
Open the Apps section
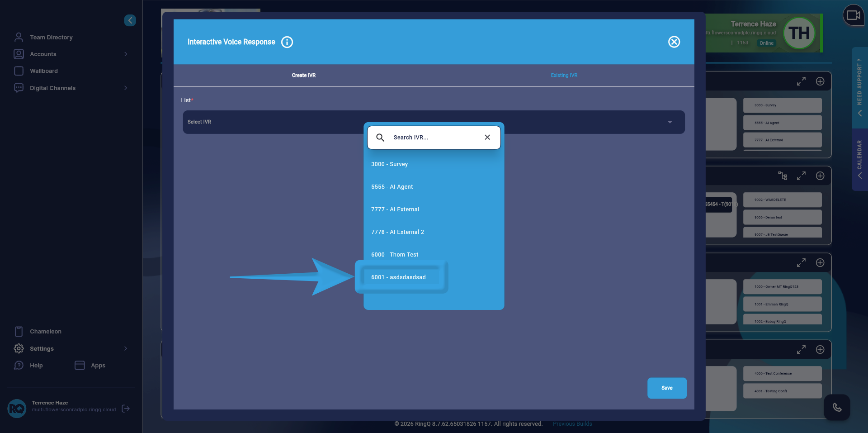click(98, 366)
